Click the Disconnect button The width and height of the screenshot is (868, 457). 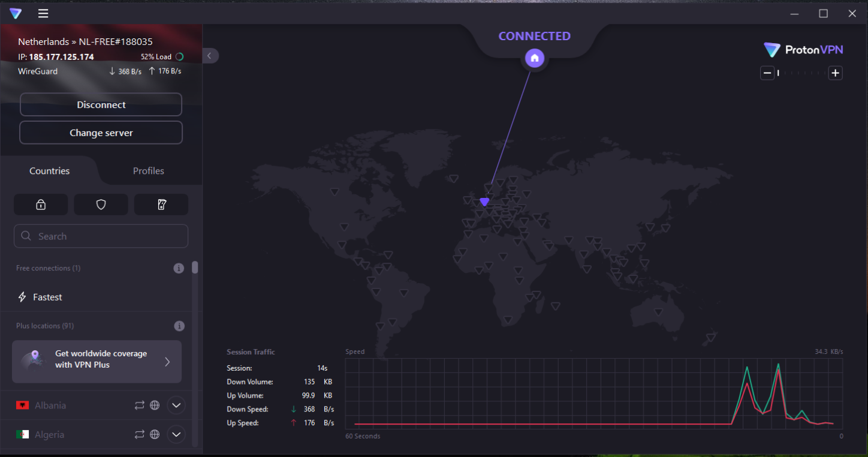tap(101, 104)
